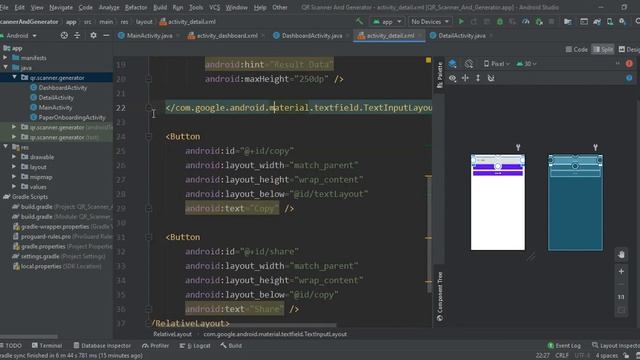Image resolution: width=640 pixels, height=360 pixels.
Task: Click the Select Design Surface layers icon
Action: click(x=453, y=64)
